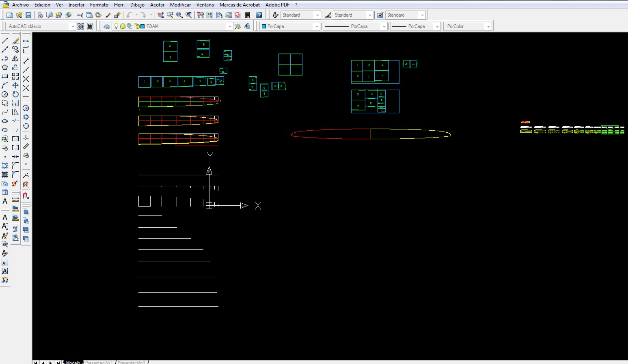Open the Dibujo menu
This screenshot has width=628, height=364.
click(x=137, y=5)
